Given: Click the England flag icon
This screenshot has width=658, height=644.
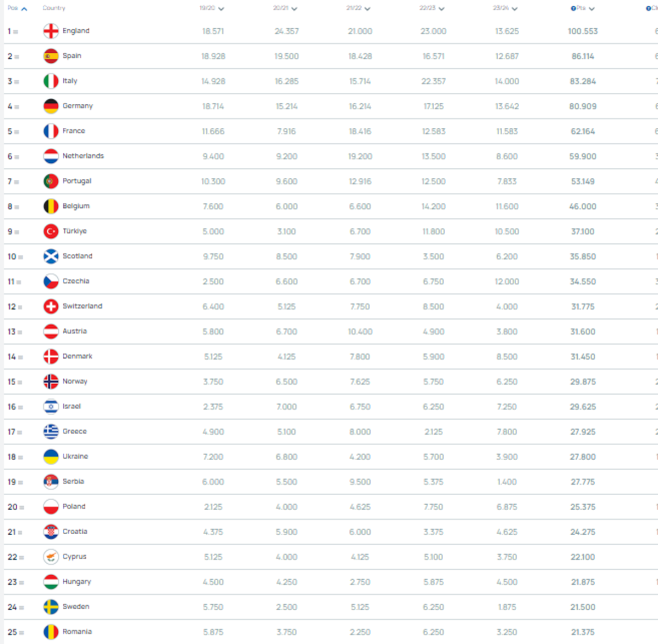Looking at the screenshot, I should pyautogui.click(x=51, y=31).
